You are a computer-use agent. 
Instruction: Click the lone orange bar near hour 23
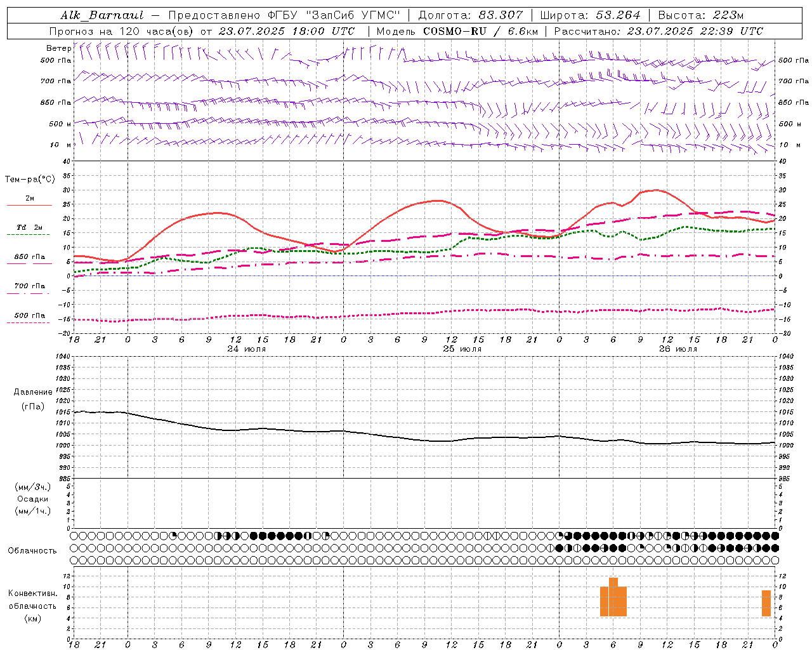[x=766, y=603]
